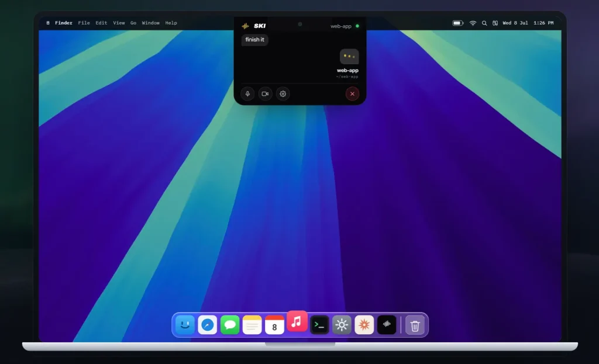599x364 pixels.
Task: Open the orange starburst app in dock
Action: [x=364, y=325]
